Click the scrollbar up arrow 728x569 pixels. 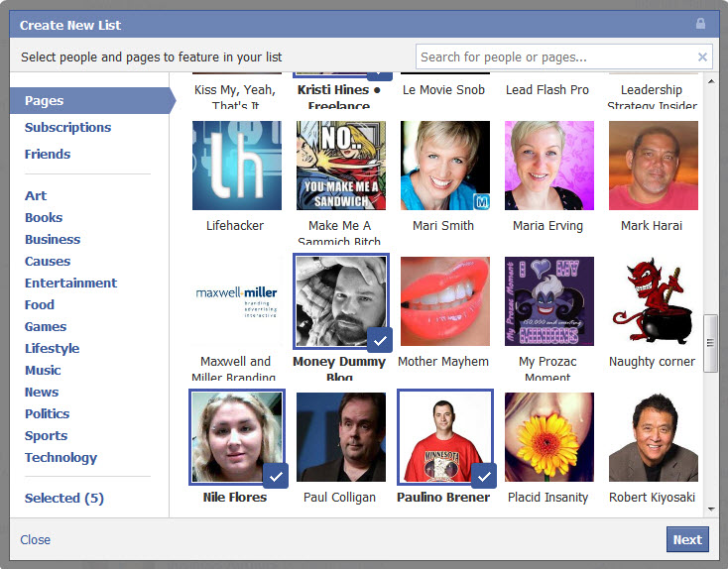coord(711,81)
